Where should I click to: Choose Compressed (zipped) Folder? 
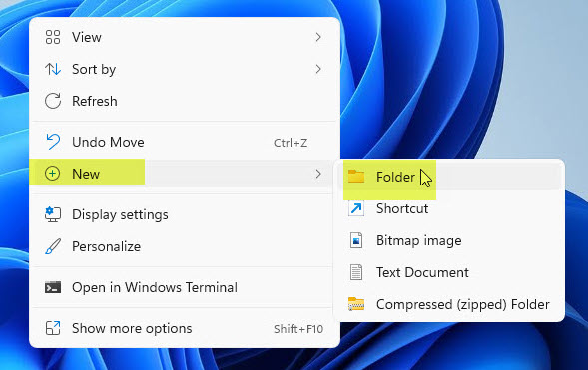[x=449, y=304]
